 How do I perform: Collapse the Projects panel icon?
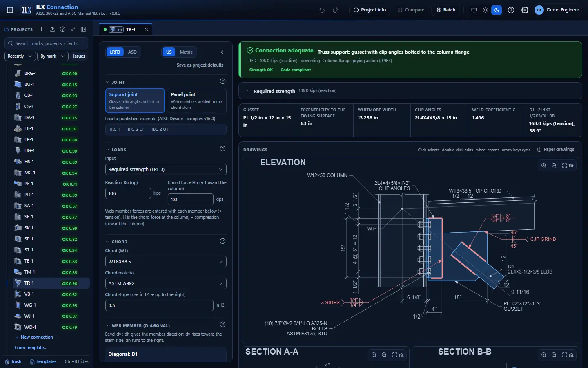83,29
